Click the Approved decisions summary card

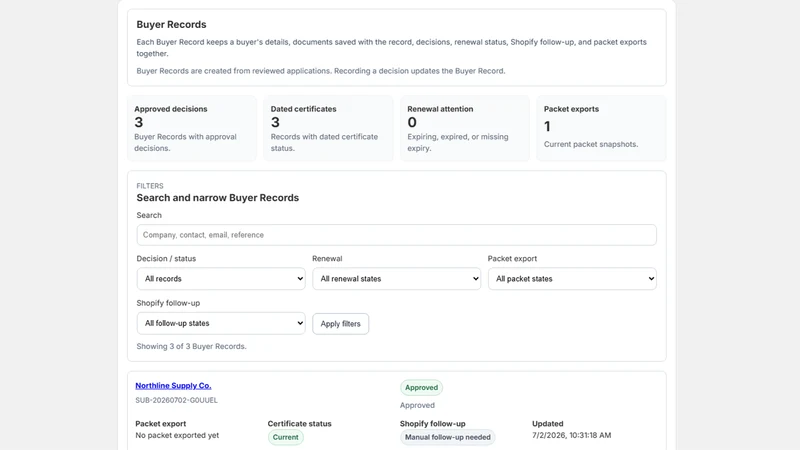[x=192, y=128]
